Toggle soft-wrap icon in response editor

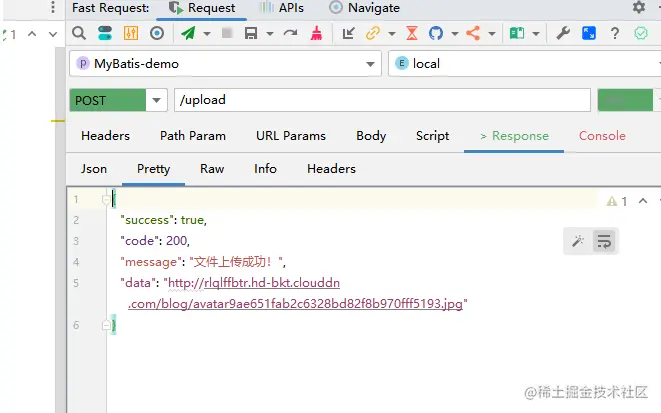pos(604,241)
